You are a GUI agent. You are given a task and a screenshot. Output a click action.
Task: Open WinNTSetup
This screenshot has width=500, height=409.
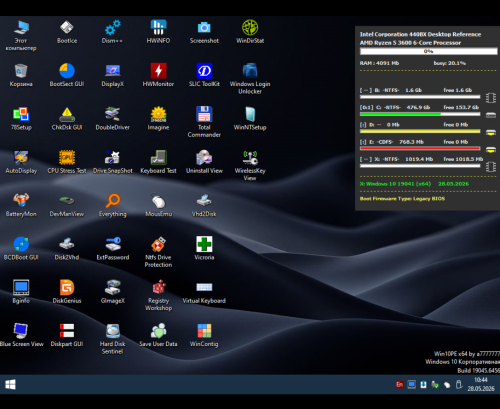pos(250,119)
